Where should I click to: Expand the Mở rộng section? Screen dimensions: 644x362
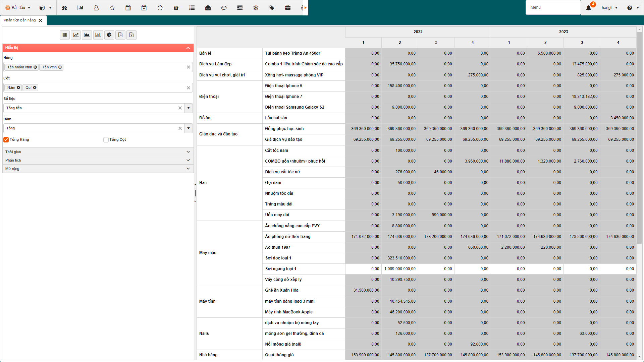pyautogui.click(x=98, y=169)
